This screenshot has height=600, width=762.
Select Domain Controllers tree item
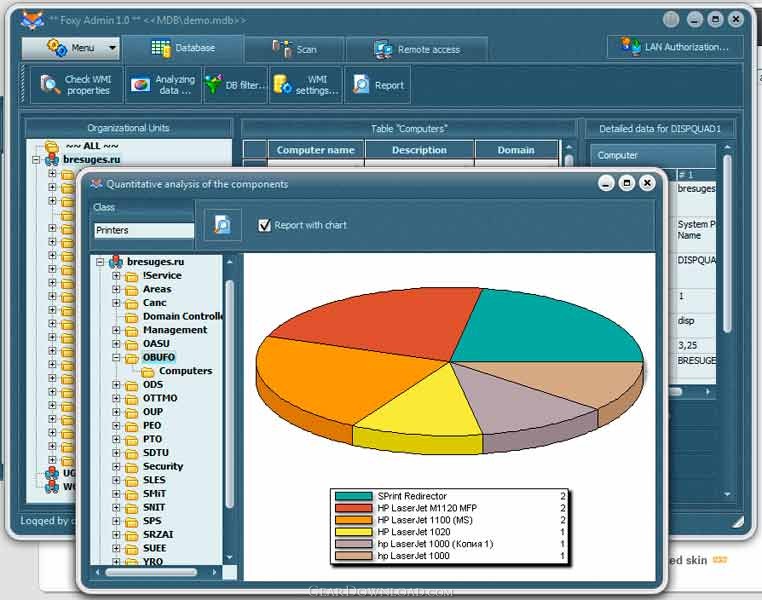(183, 316)
